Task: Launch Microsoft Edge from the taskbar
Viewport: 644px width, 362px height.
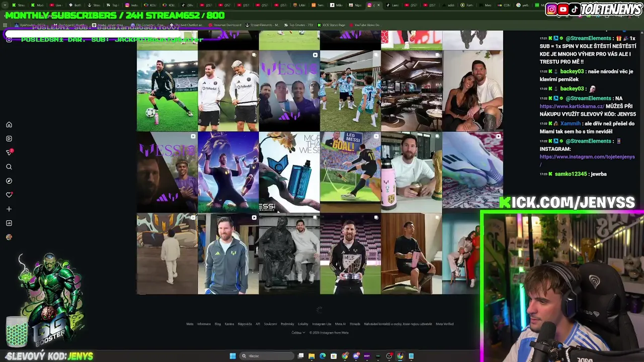Action: 323,356
